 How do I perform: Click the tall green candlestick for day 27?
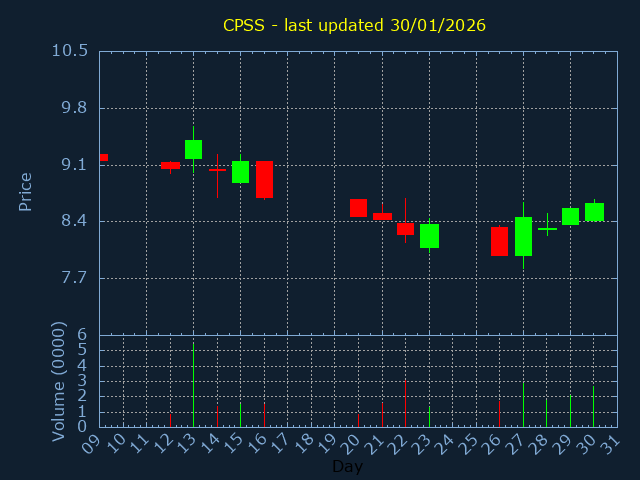pos(523,236)
